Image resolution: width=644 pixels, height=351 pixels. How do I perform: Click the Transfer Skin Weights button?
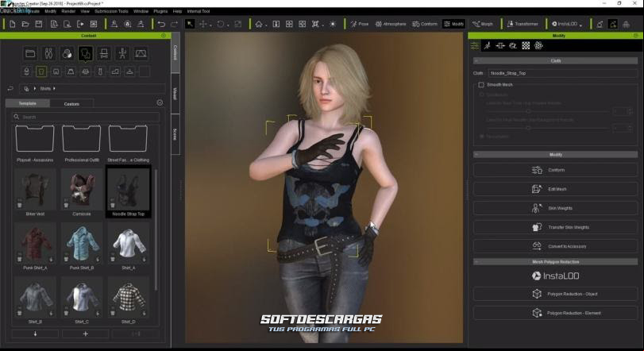556,227
